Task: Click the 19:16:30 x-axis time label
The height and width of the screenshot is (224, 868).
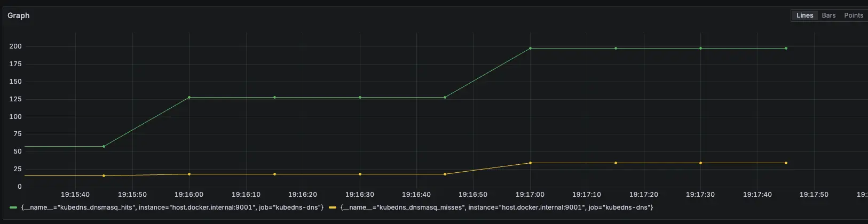Action: coord(359,195)
